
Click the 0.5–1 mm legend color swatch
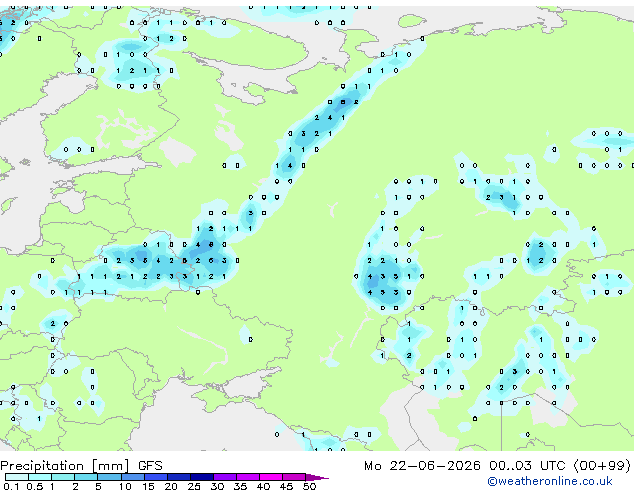tap(40, 477)
